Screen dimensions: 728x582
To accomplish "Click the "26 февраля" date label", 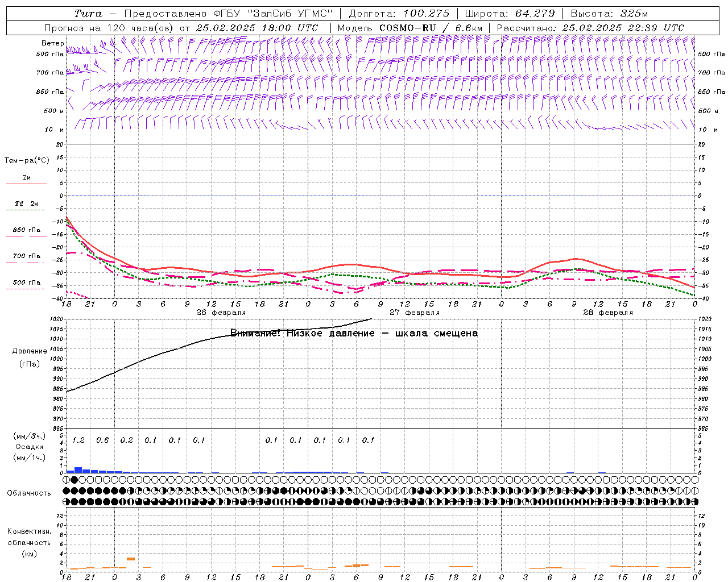I will pos(221,313).
